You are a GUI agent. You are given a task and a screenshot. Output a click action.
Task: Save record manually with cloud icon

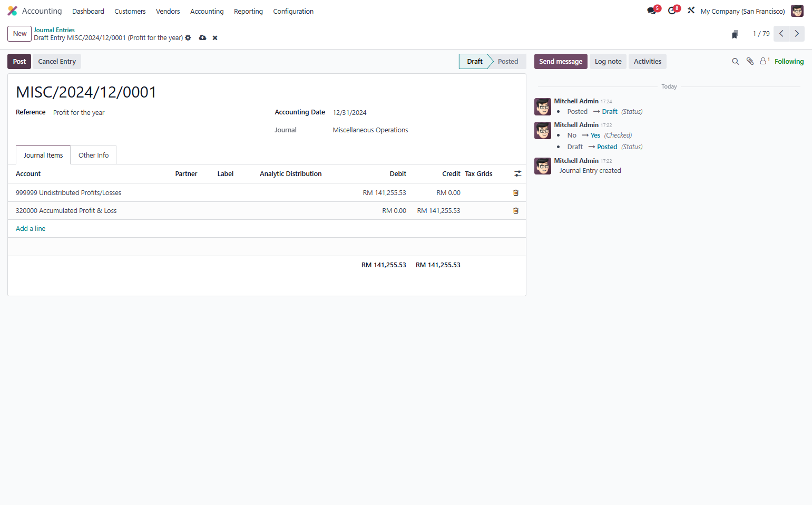202,38
